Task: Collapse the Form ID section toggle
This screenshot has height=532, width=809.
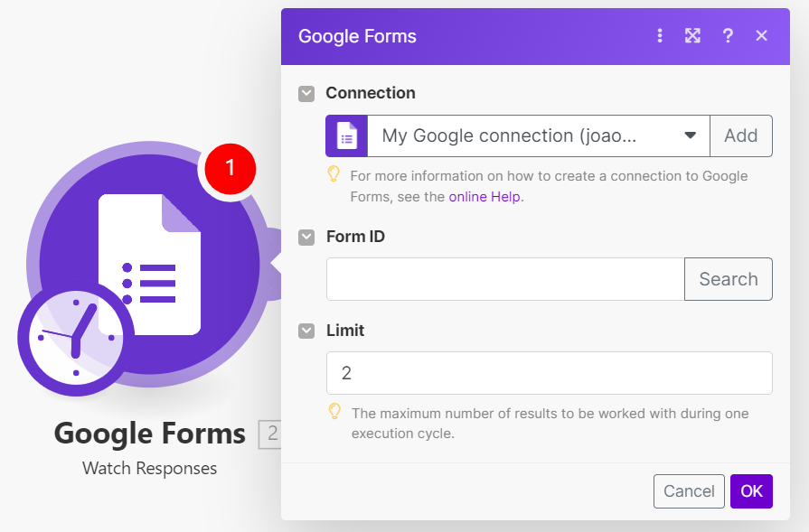Action: [x=306, y=238]
